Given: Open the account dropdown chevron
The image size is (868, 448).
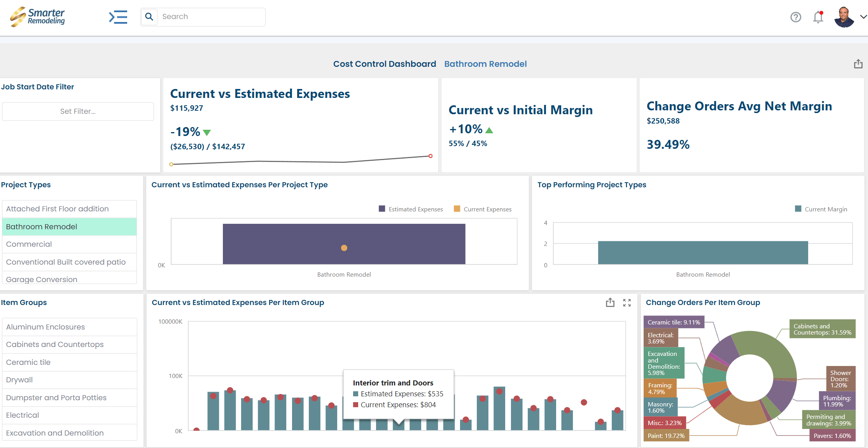Looking at the screenshot, I should click(863, 17).
